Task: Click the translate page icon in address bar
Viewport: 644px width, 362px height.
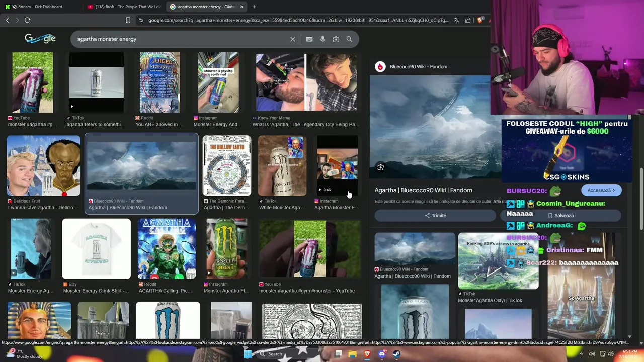Action: coord(456,20)
